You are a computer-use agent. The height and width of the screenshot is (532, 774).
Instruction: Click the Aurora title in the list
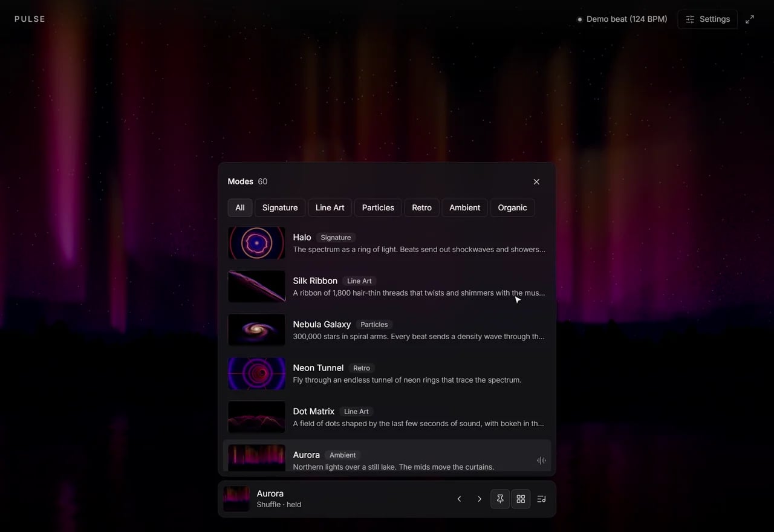pos(307,455)
